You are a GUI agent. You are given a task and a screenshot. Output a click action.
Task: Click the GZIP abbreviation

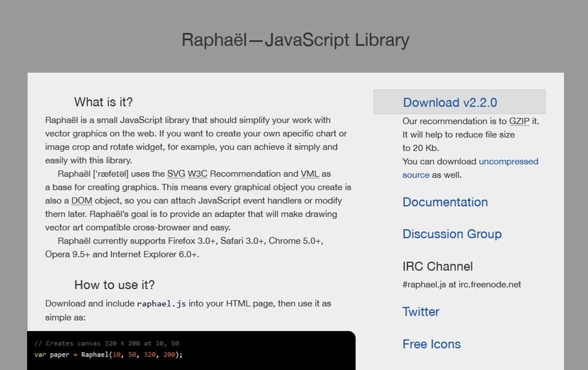tap(519, 121)
